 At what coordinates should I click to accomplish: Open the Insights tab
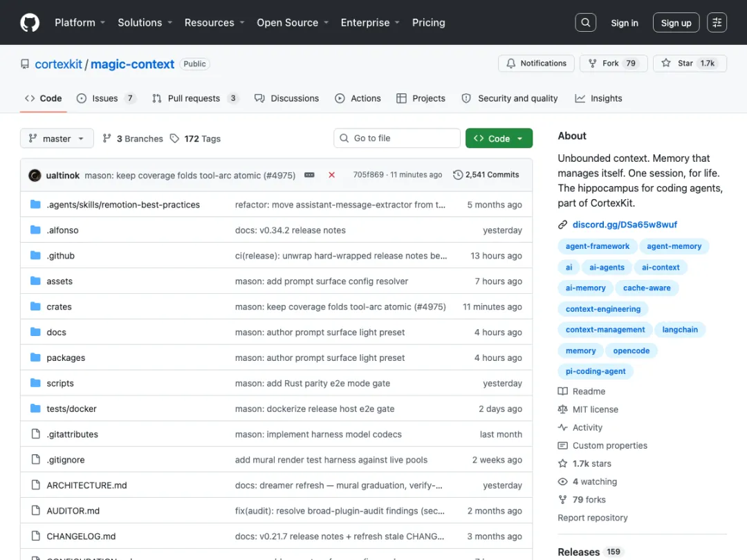pos(598,99)
